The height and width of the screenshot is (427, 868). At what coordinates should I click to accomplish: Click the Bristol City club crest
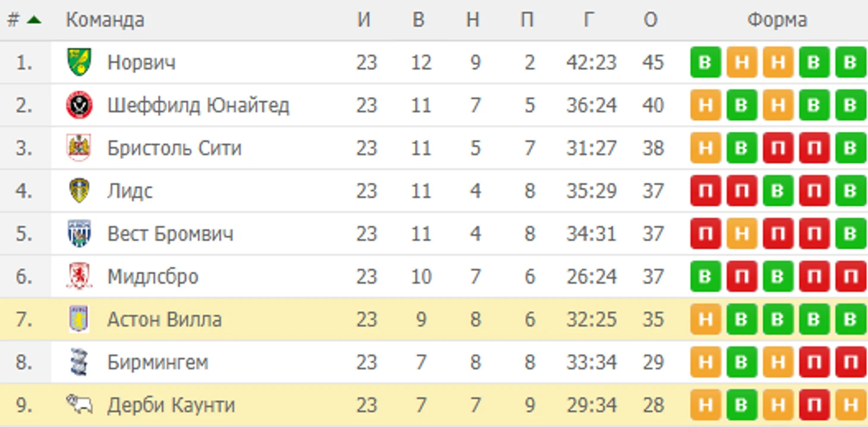(79, 148)
